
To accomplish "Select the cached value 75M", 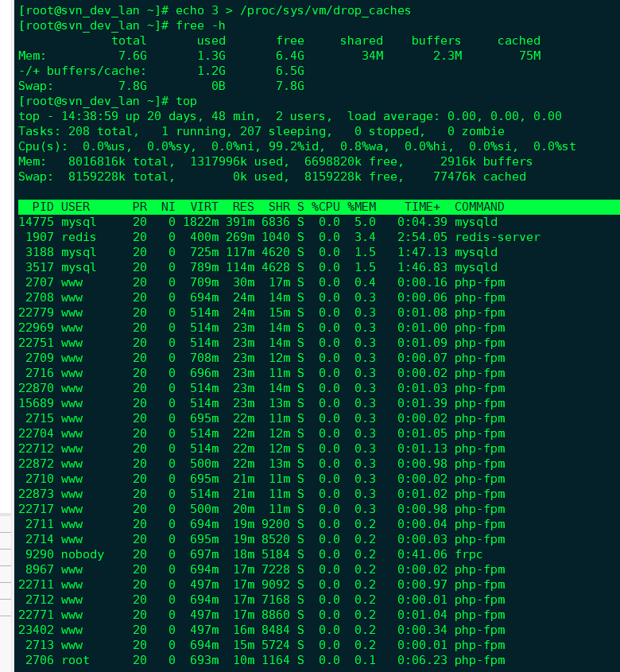I will coord(530,56).
